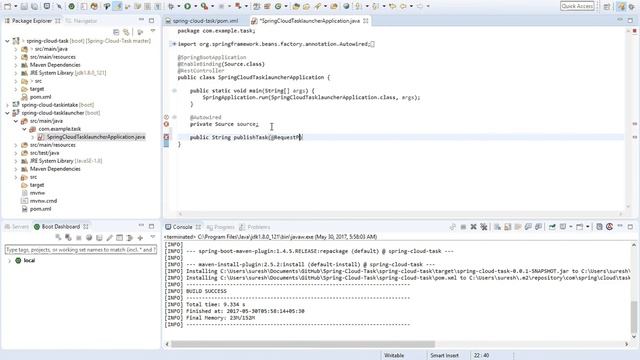Viewport: 640px width, 360px height.
Task: Switch to the Problems tab
Action: 255,227
